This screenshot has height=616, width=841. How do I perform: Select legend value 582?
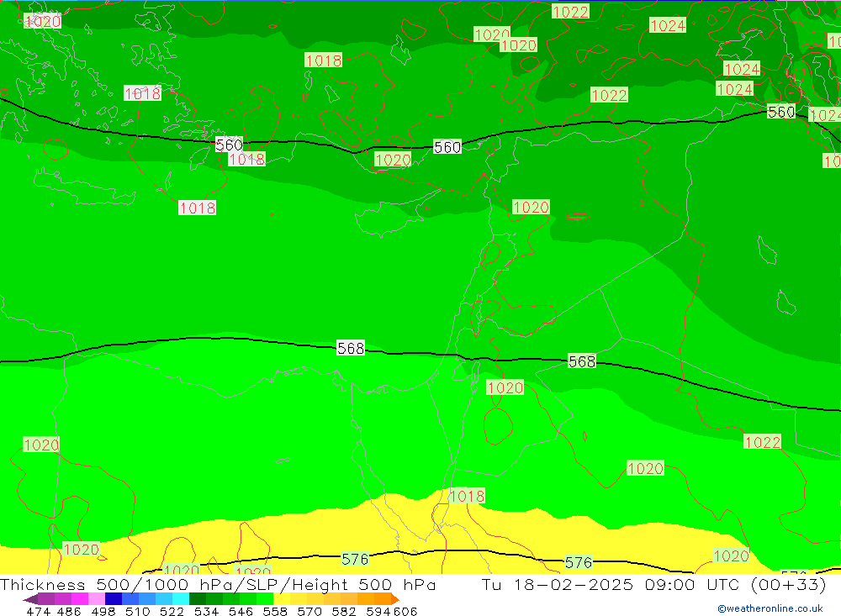[343, 611]
